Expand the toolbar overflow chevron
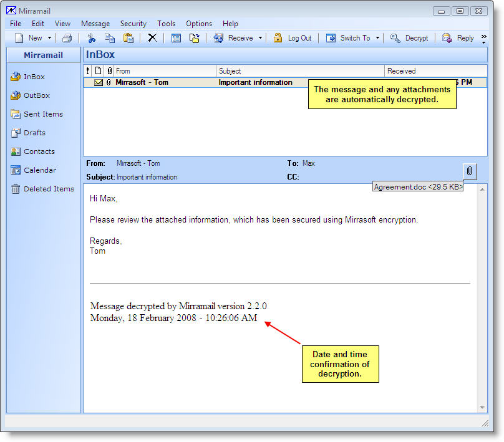The image size is (504, 442). tap(484, 39)
